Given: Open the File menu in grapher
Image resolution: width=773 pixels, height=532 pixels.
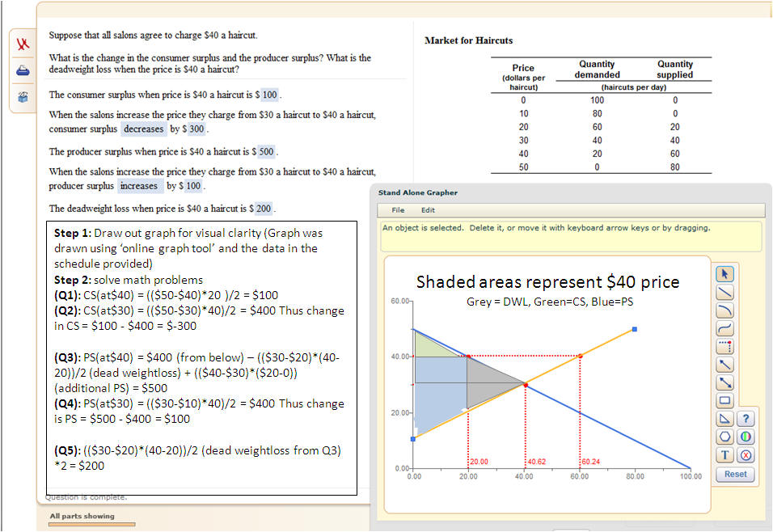Looking at the screenshot, I should click(x=398, y=210).
